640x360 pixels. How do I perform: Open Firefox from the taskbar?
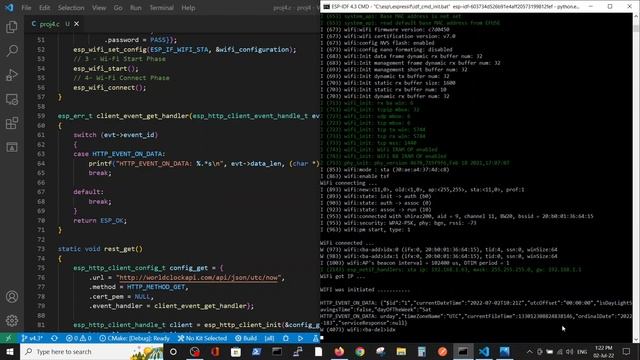pyautogui.click(x=339, y=351)
